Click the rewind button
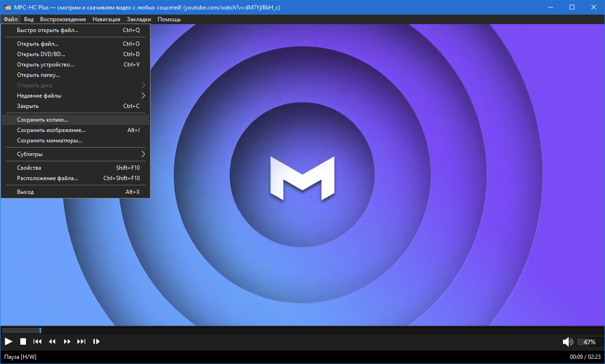The width and height of the screenshot is (605, 364). 52,341
